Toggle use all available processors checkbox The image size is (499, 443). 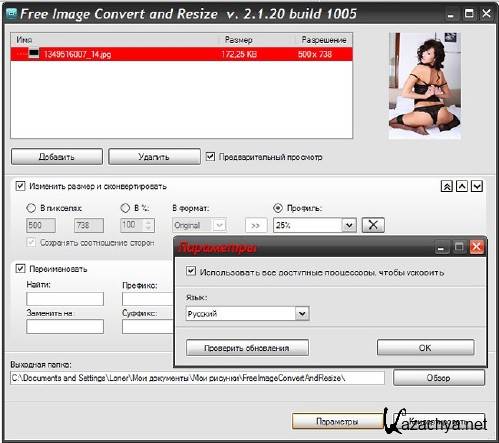point(191,271)
